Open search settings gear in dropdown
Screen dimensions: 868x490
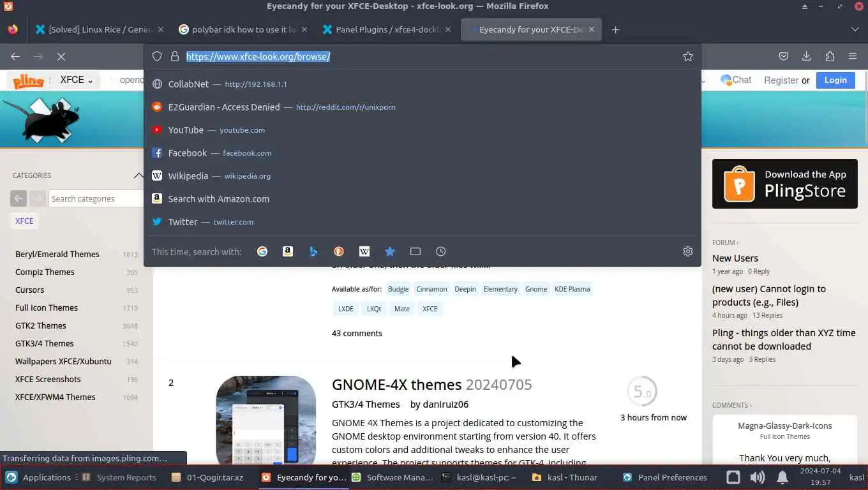point(688,251)
